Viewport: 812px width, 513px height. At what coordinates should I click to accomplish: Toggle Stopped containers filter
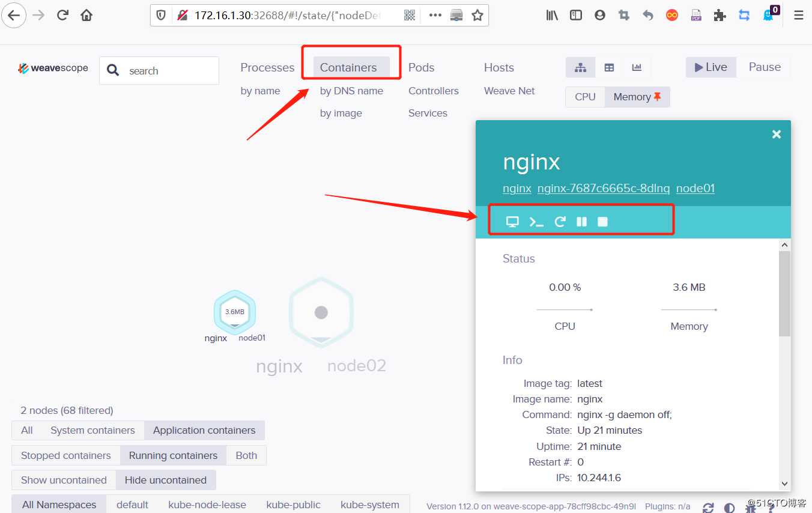66,455
